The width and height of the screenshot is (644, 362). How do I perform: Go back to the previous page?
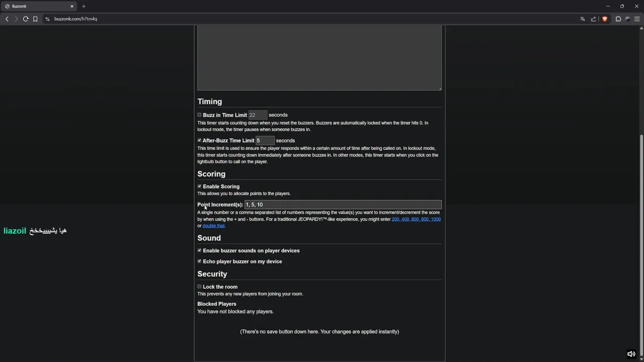[7, 19]
